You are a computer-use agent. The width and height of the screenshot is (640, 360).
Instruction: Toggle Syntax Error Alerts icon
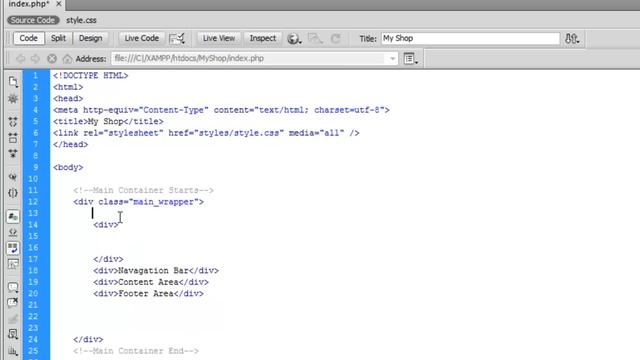pos(13,264)
